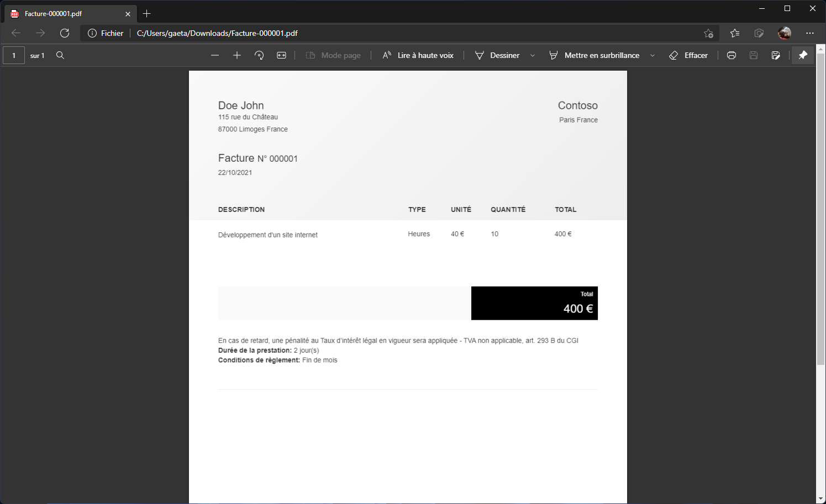The height and width of the screenshot is (504, 826).
Task: Click the quantity value '10'
Action: click(494, 234)
